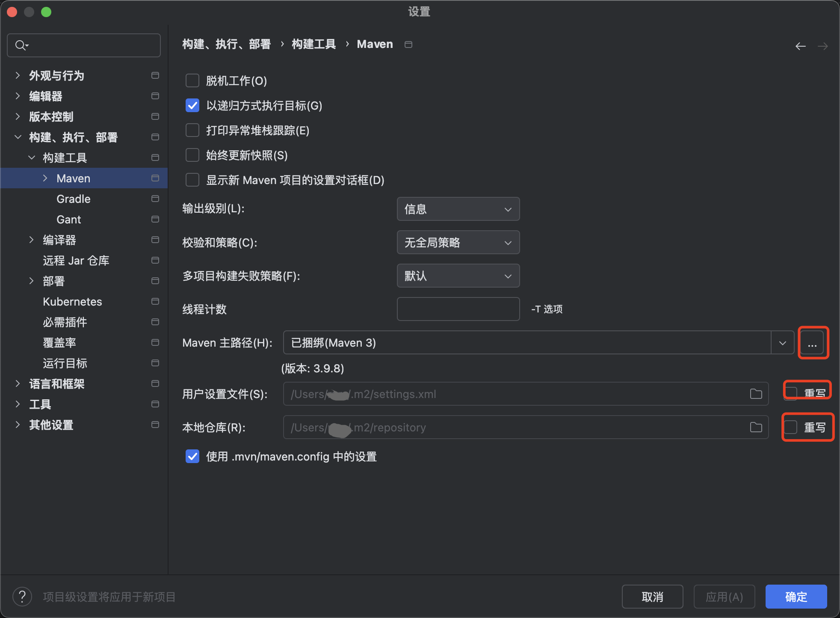Expand 编译器 tree node
Image resolution: width=840 pixels, height=618 pixels.
31,240
